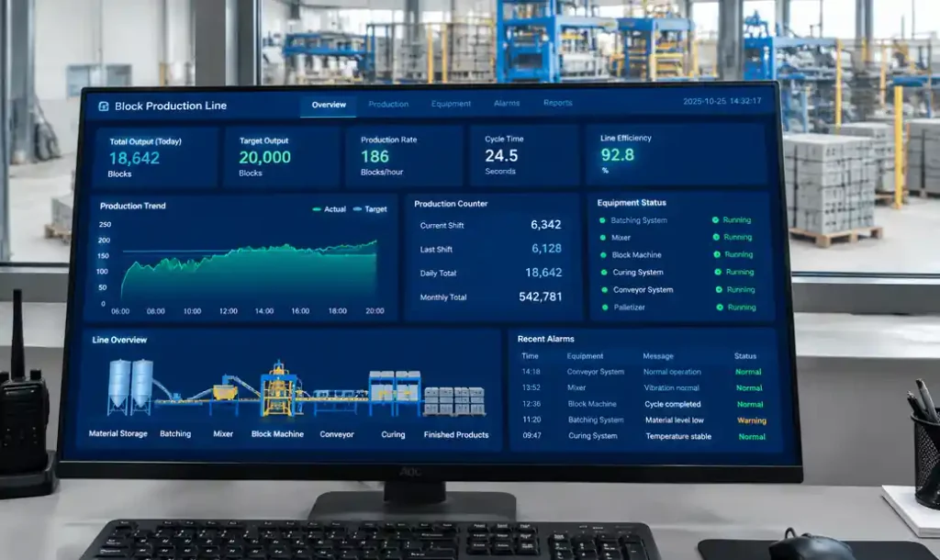Click the Time column header in Recent Alarms

tap(530, 356)
